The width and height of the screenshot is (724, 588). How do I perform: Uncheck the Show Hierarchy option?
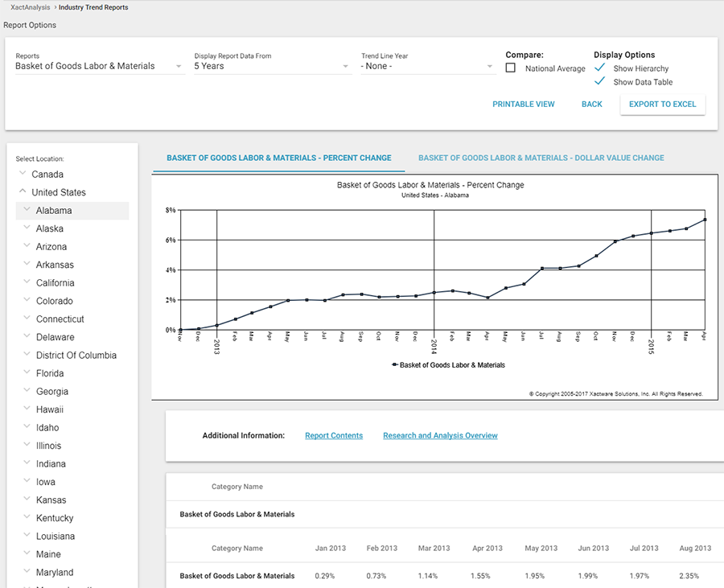click(x=599, y=68)
